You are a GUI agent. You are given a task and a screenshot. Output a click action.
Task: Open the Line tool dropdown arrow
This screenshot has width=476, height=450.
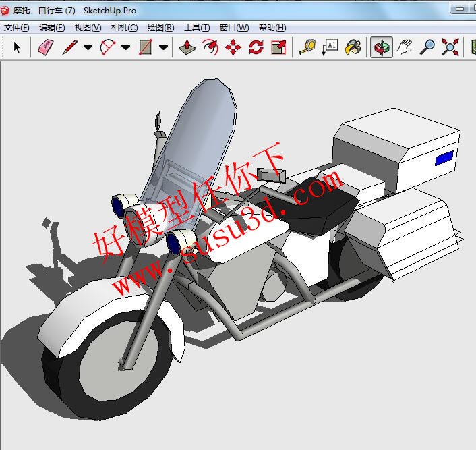[88, 47]
